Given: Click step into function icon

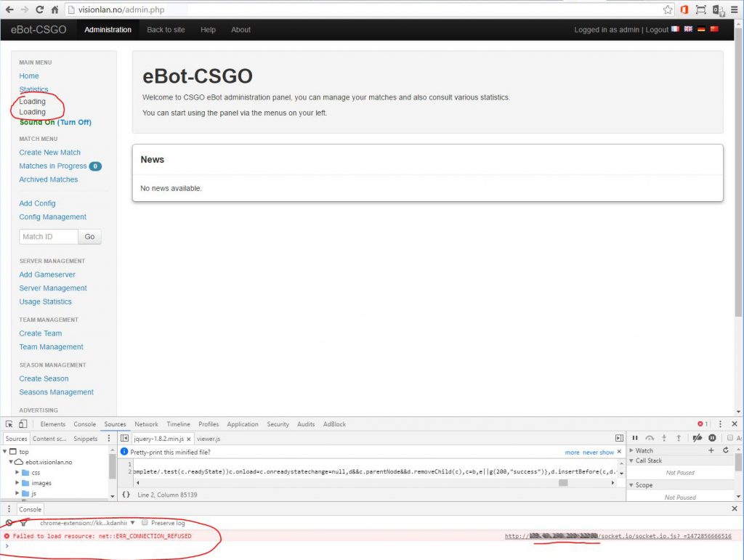Looking at the screenshot, I should tap(664, 438).
